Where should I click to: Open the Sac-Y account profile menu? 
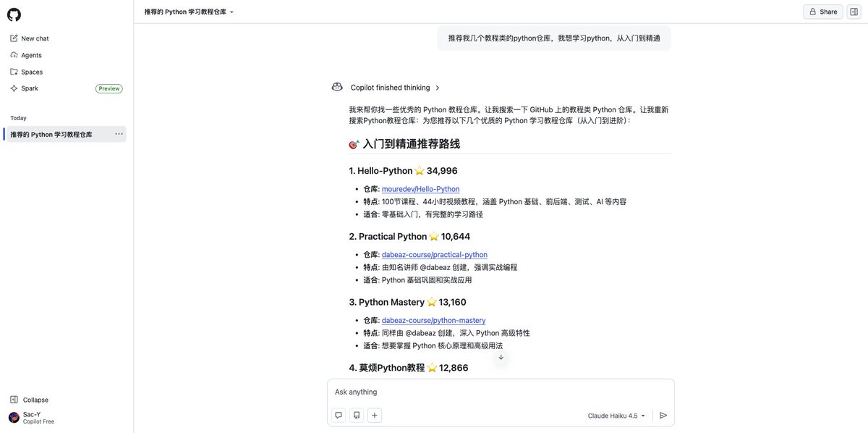pos(32,418)
